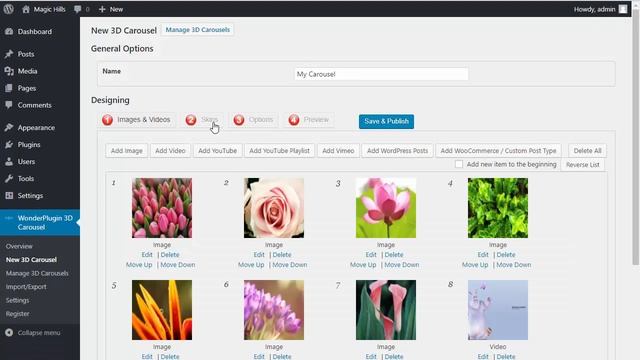This screenshot has height=360, width=640.
Task: Open Overview in plugin submenu
Action: [19, 246]
